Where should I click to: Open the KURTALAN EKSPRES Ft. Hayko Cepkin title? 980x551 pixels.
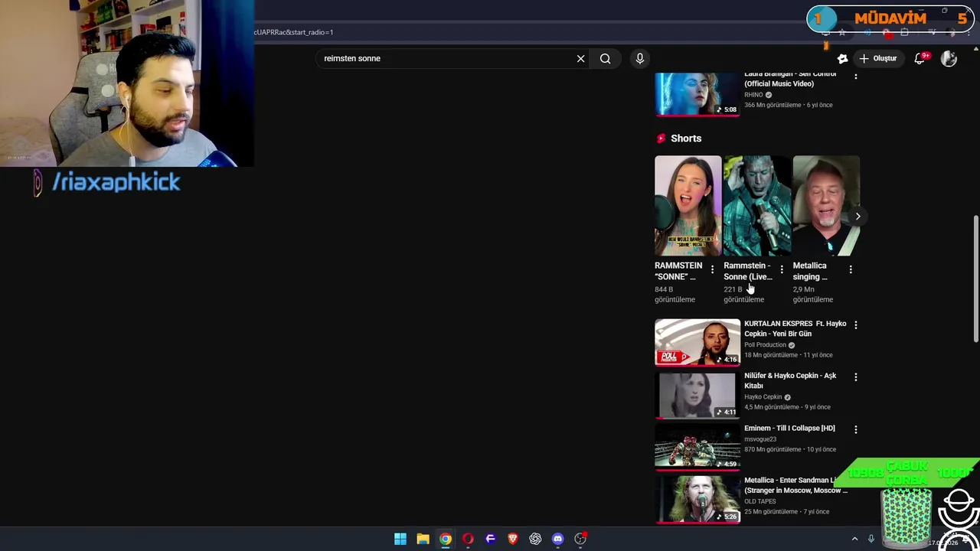pos(795,328)
